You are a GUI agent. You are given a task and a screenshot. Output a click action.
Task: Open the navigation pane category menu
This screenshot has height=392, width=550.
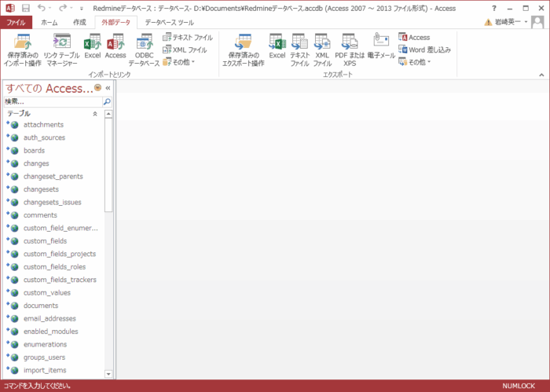click(98, 88)
